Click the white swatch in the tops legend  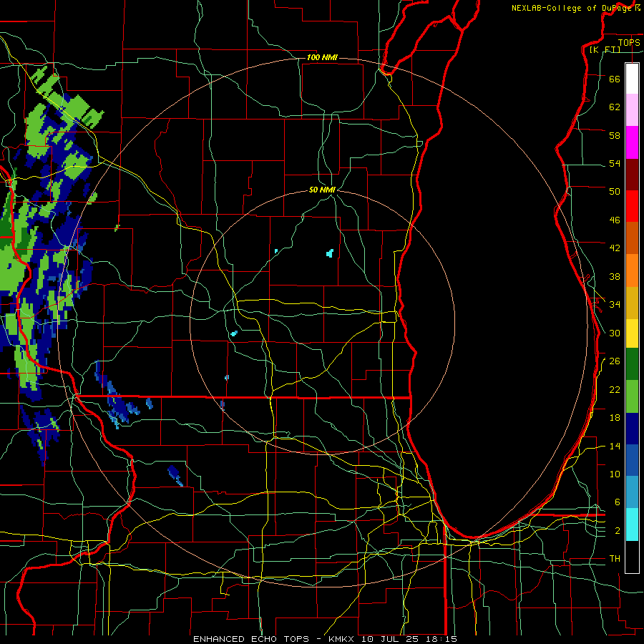coord(632,79)
